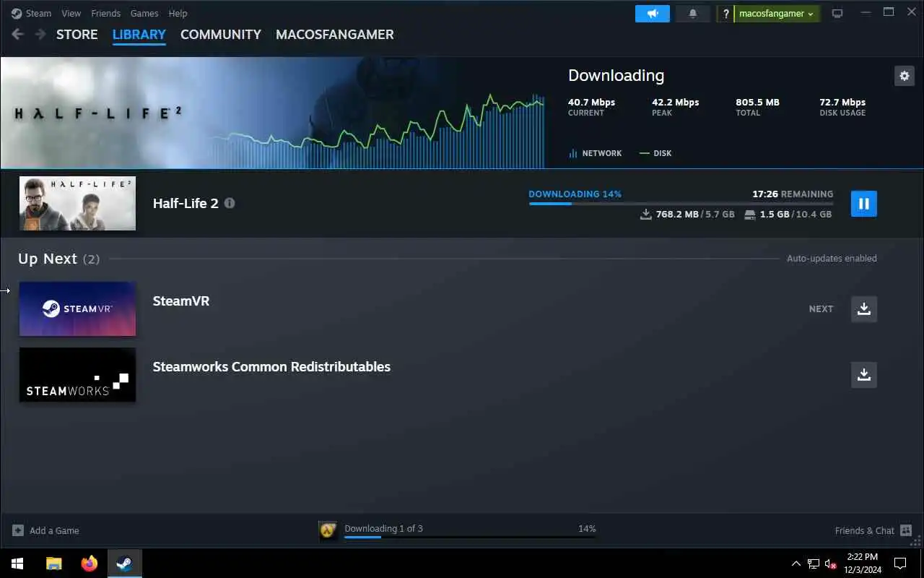Click the 42.2 Mbps peak value
The image size is (924, 578).
point(675,102)
